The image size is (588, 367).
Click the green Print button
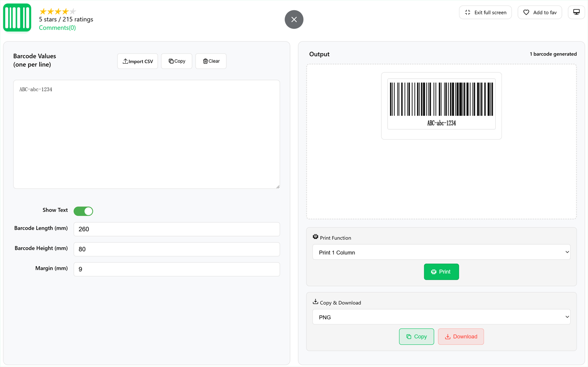tap(442, 272)
